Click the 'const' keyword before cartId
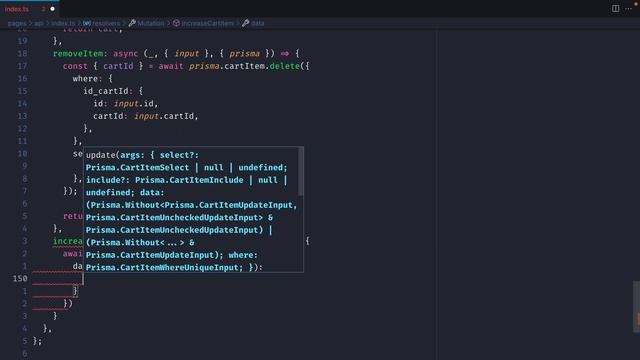The image size is (640, 360). point(75,66)
